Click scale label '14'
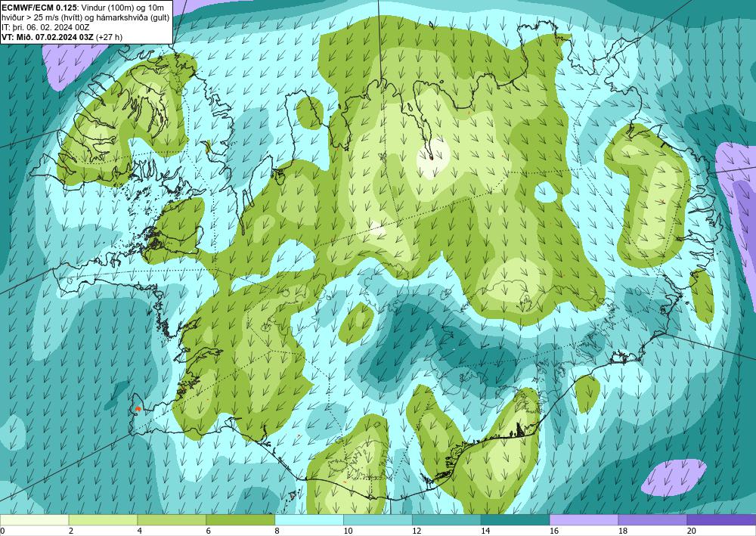Image resolution: width=756 pixels, height=536 pixels. click(485, 531)
